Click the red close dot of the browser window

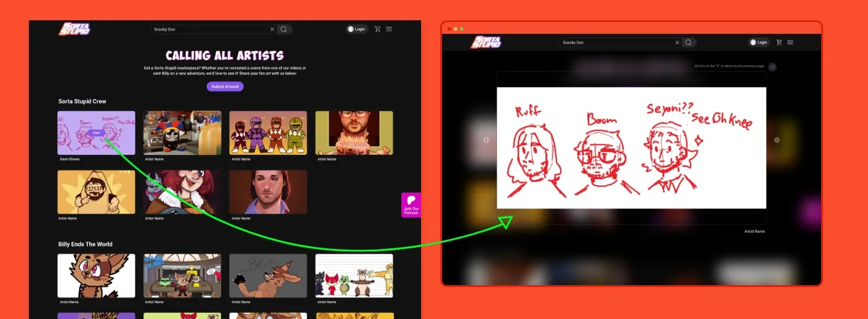coord(449,29)
